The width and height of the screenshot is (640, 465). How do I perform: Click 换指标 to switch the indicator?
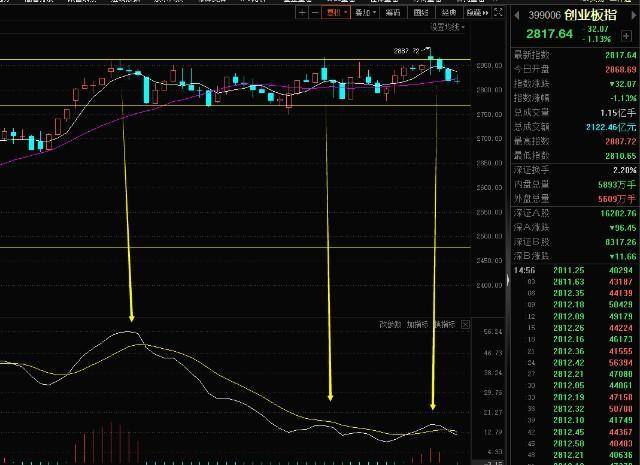(x=444, y=324)
